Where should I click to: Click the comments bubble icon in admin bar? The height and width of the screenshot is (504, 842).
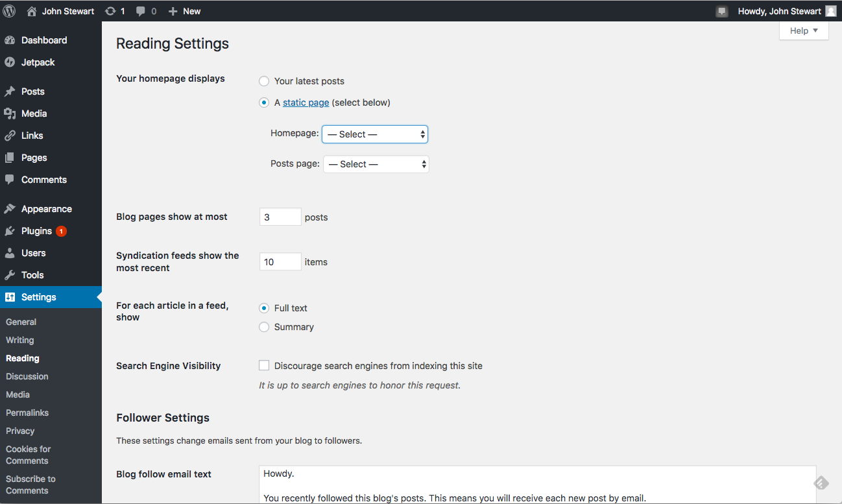pyautogui.click(x=141, y=11)
